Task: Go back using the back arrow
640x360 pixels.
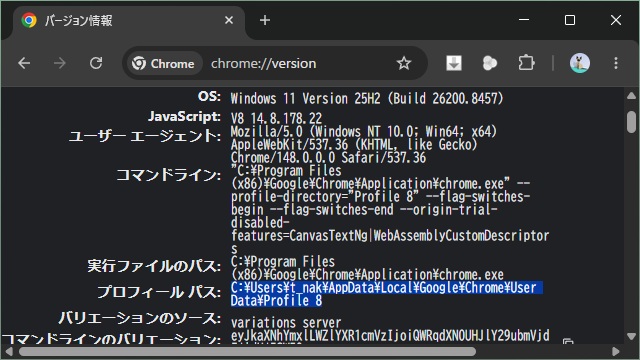Action: pyautogui.click(x=24, y=63)
